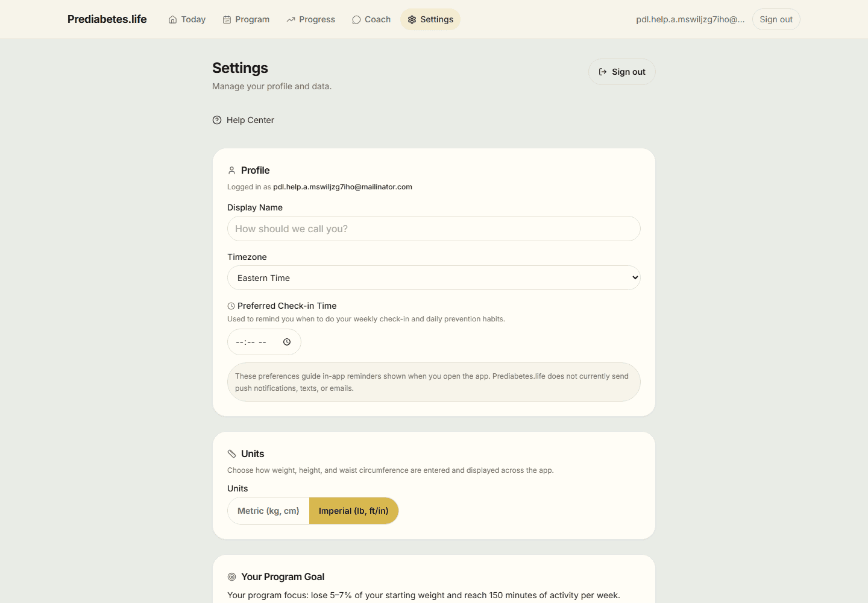Open the Help Center link
Image resolution: width=868 pixels, height=603 pixels.
click(x=244, y=120)
